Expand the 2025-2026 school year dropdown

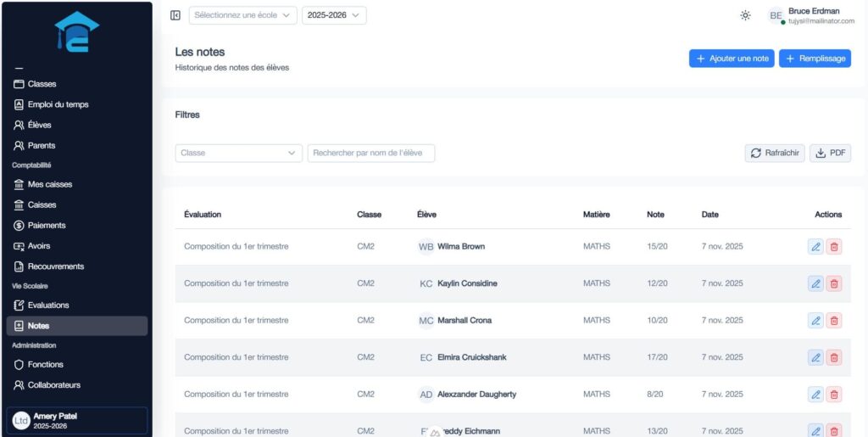click(x=334, y=15)
